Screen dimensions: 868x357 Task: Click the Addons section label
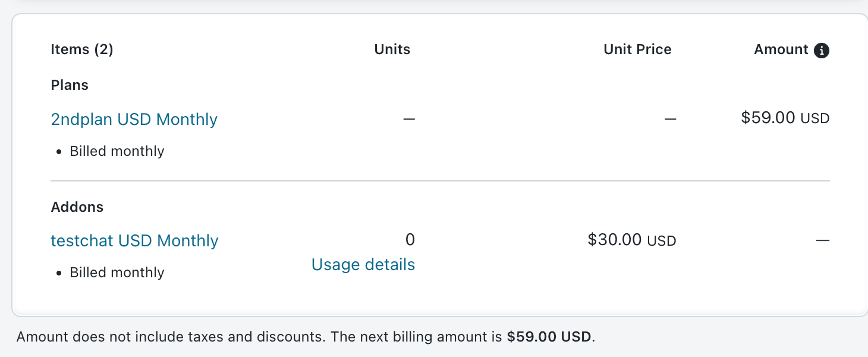(77, 207)
